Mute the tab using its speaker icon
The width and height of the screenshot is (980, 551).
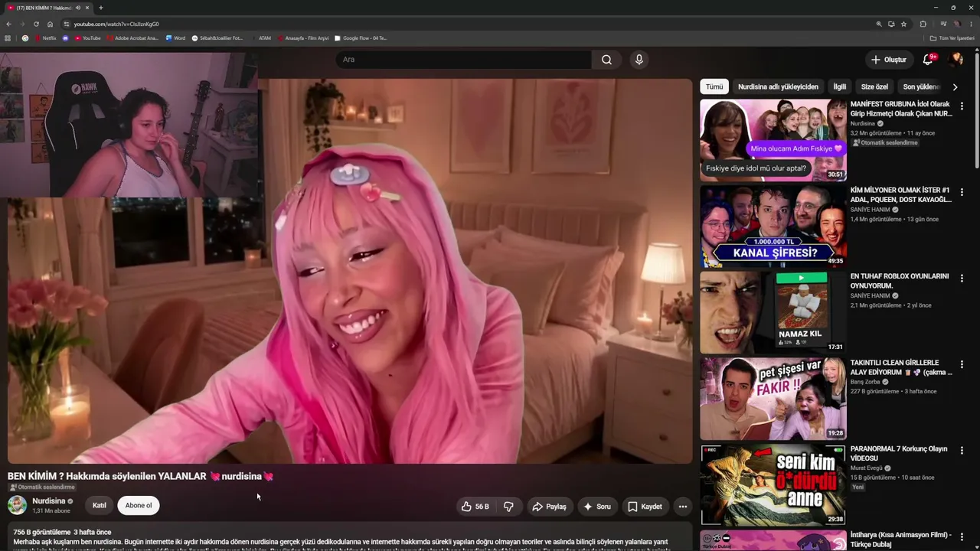click(x=78, y=8)
